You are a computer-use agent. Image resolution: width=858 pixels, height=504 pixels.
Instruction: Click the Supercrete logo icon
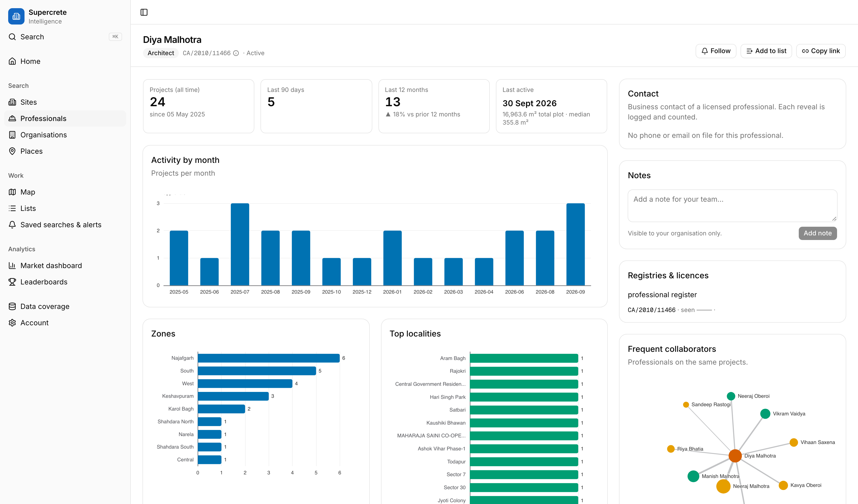click(x=16, y=16)
